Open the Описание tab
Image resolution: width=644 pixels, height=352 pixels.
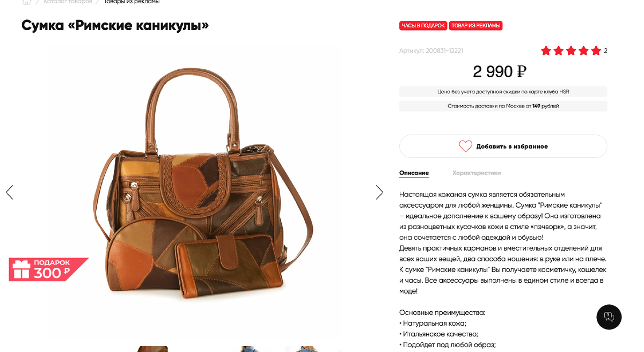click(x=414, y=173)
